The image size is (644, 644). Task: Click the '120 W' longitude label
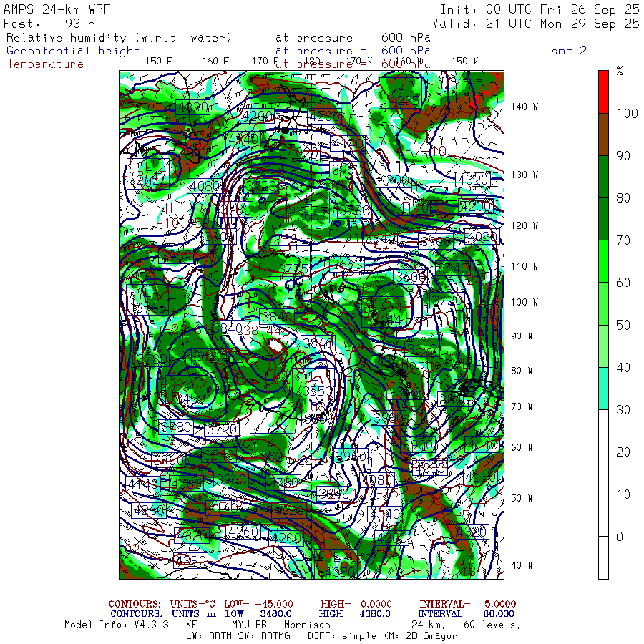(x=524, y=226)
